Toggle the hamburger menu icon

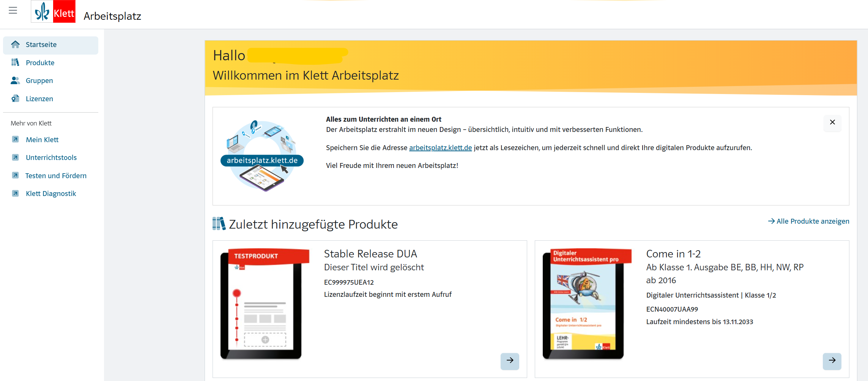click(13, 11)
